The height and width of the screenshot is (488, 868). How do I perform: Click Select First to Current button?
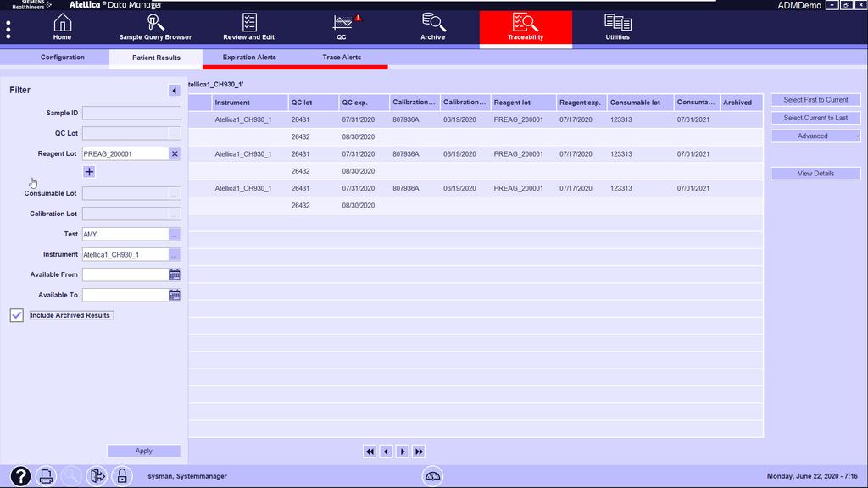pyautogui.click(x=815, y=100)
